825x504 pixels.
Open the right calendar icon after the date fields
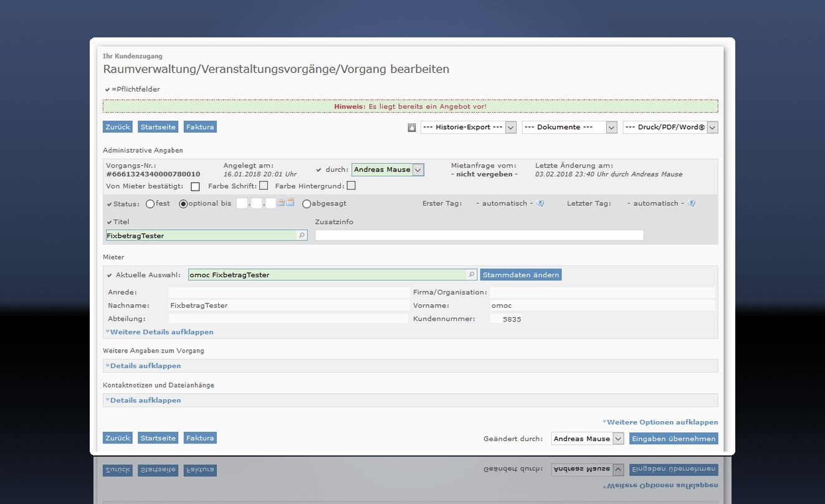[x=290, y=203]
